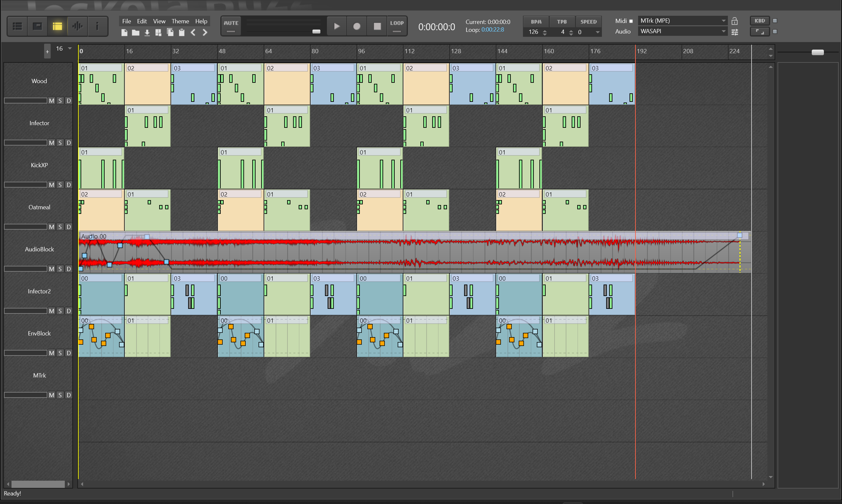This screenshot has width=842, height=504.
Task: Mute the Wood track
Action: tap(51, 101)
